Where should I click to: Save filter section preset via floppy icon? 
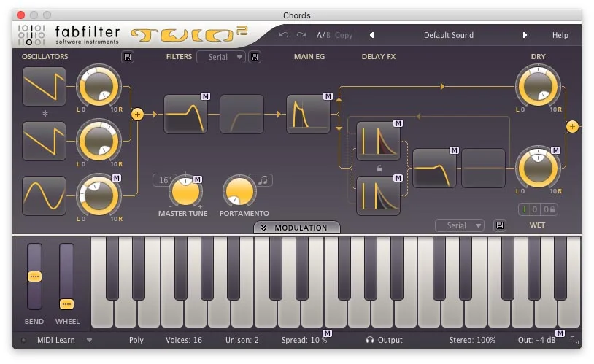click(x=255, y=57)
